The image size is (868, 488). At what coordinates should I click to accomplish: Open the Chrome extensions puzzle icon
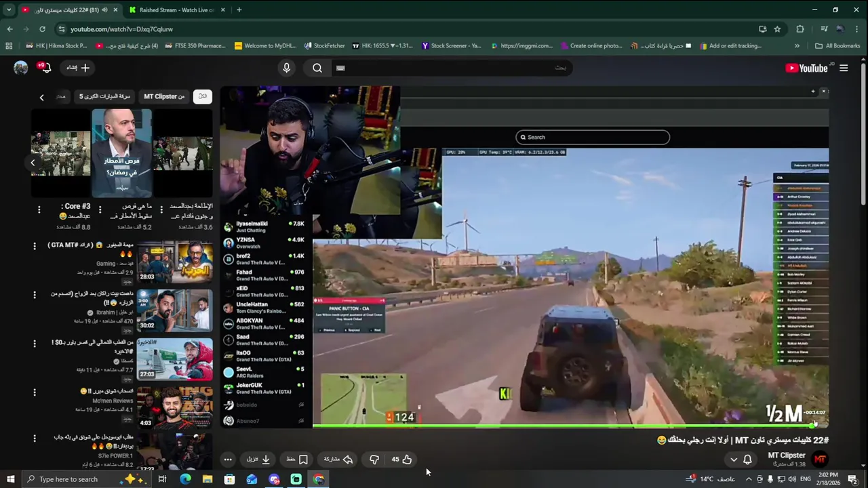coord(800,29)
